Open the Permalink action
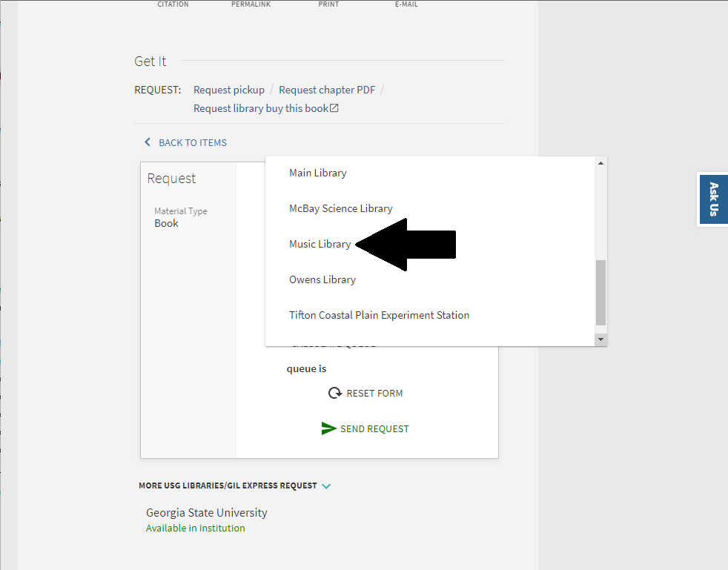Screen dimensions: 728x570 (x=251, y=4)
